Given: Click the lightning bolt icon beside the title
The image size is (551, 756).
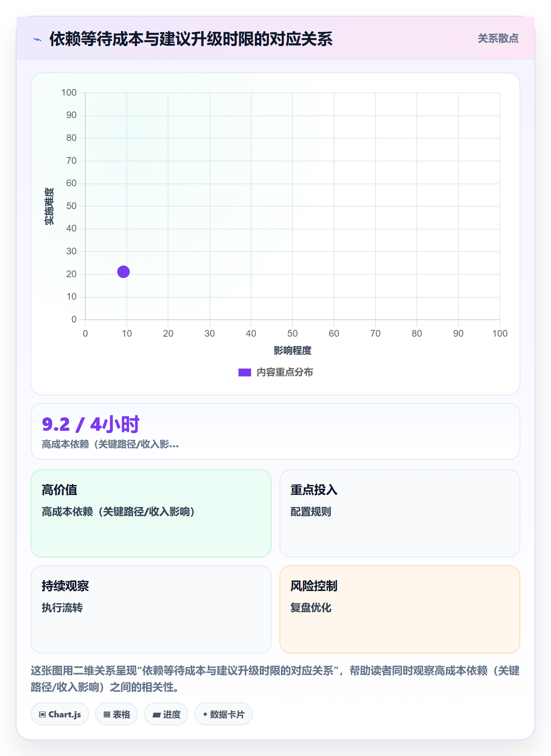Looking at the screenshot, I should (x=37, y=39).
